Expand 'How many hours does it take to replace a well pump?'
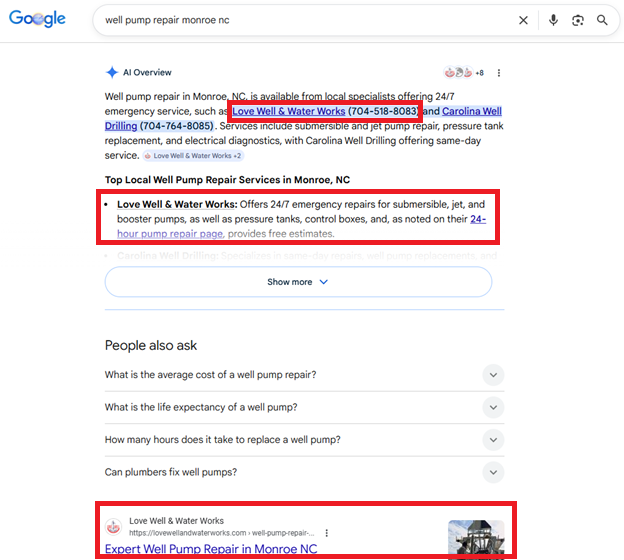Viewport: 624px width, 560px height. [x=304, y=440]
